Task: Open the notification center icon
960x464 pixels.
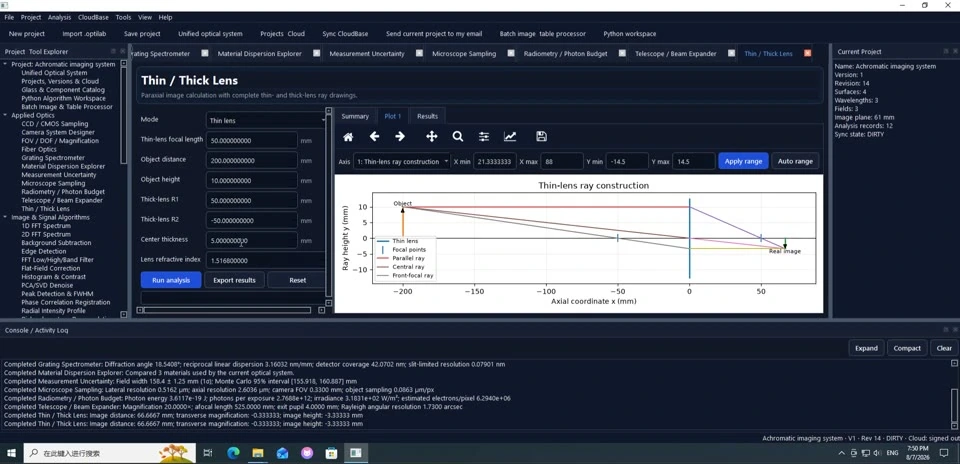Action: 943,453
